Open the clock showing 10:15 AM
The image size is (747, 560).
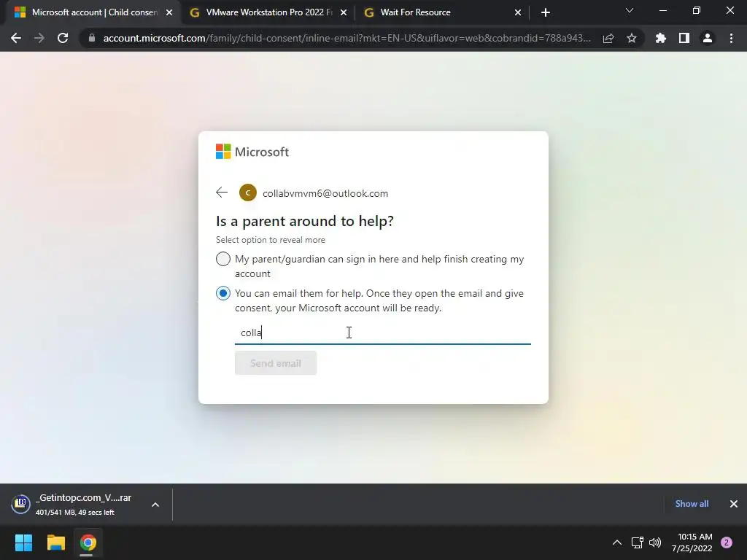click(692, 542)
